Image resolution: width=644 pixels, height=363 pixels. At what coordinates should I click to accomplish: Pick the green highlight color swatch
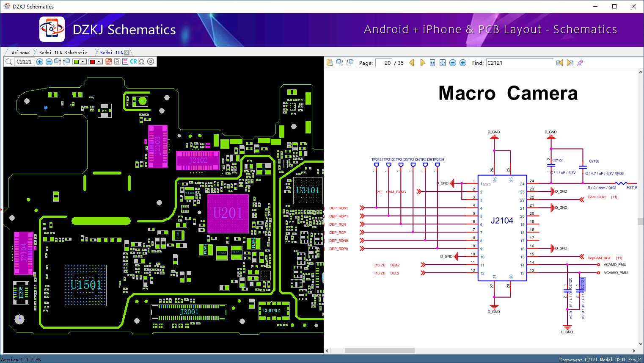click(x=76, y=62)
